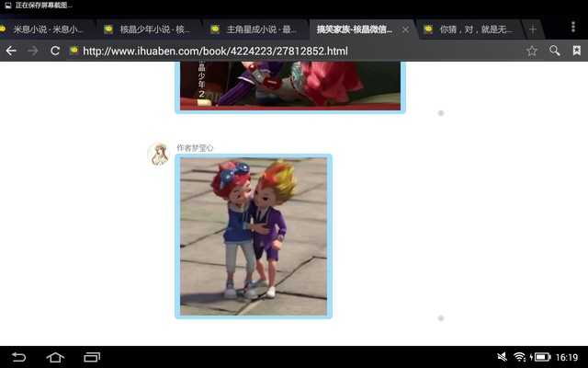Select the 搞笑家族-核晶微信 tab

[x=355, y=29]
